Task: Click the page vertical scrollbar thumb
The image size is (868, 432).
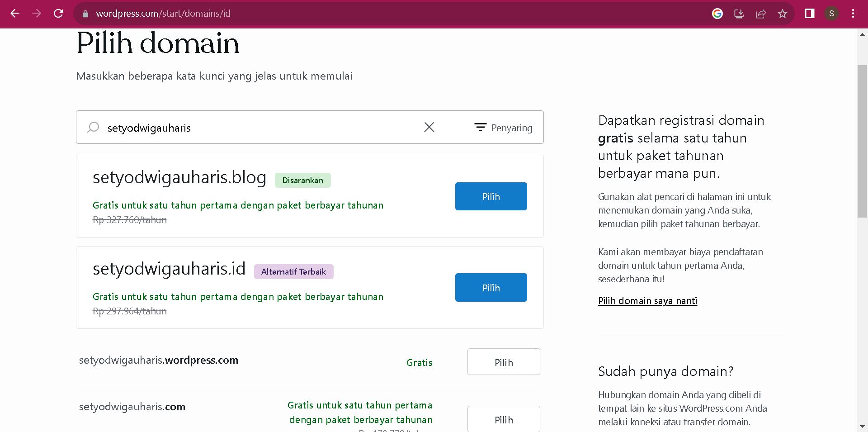Action: click(862, 141)
